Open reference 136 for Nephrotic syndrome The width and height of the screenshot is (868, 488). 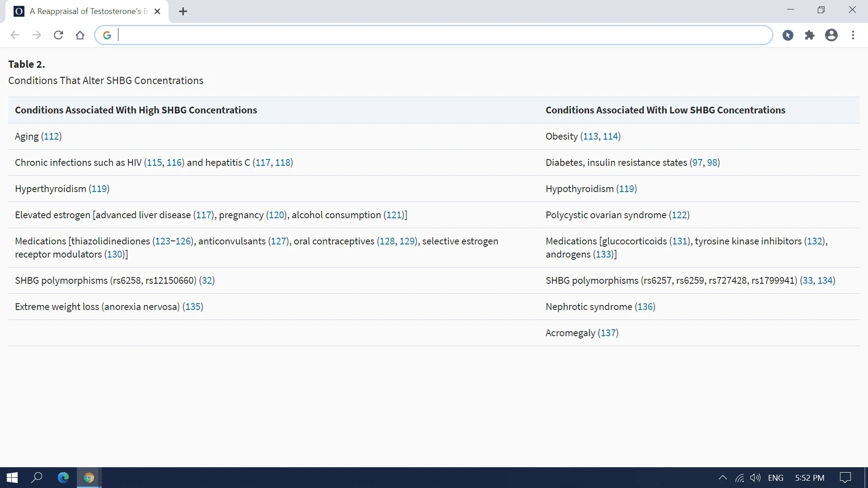click(x=645, y=307)
